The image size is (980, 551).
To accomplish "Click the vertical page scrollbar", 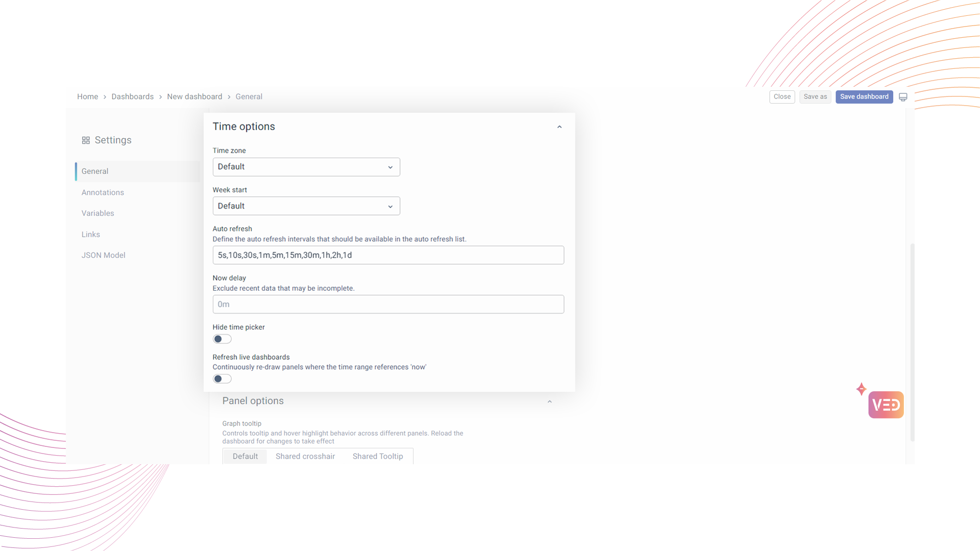I will pos(912,342).
